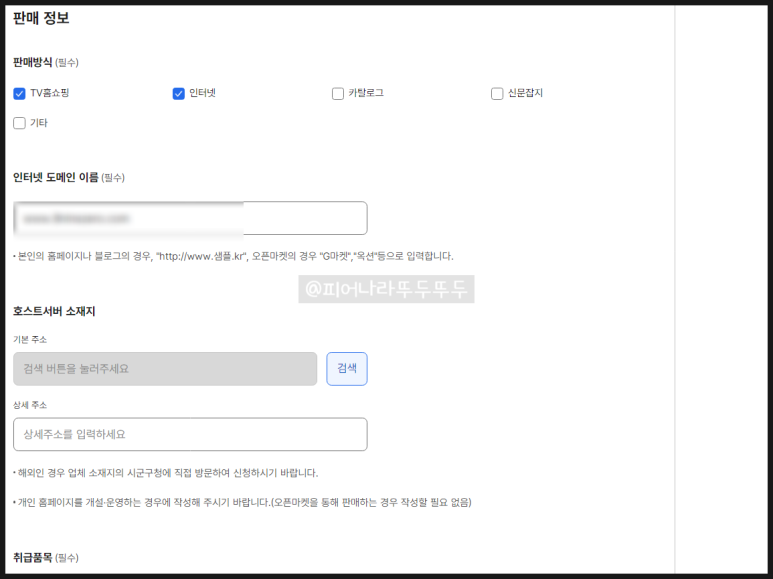The image size is (773, 579).
Task: Click the domain example hint mentioning G마켓
Action: tap(235, 256)
